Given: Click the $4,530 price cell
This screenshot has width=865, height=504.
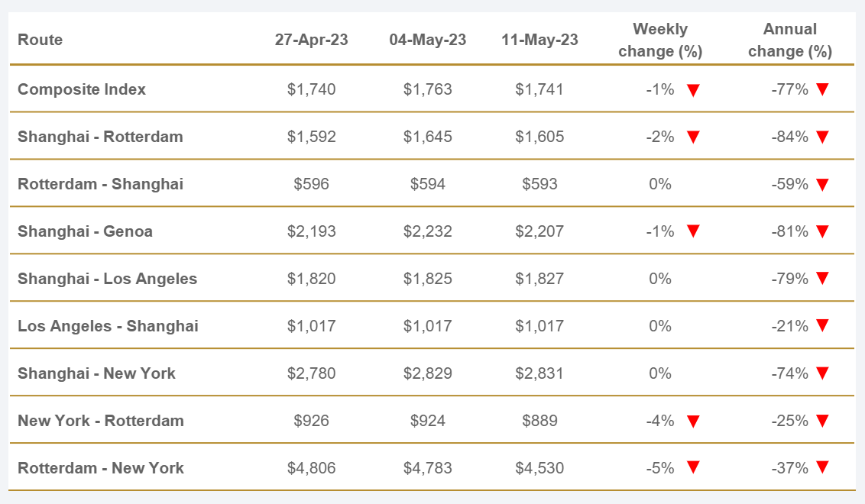Looking at the screenshot, I should [x=539, y=468].
